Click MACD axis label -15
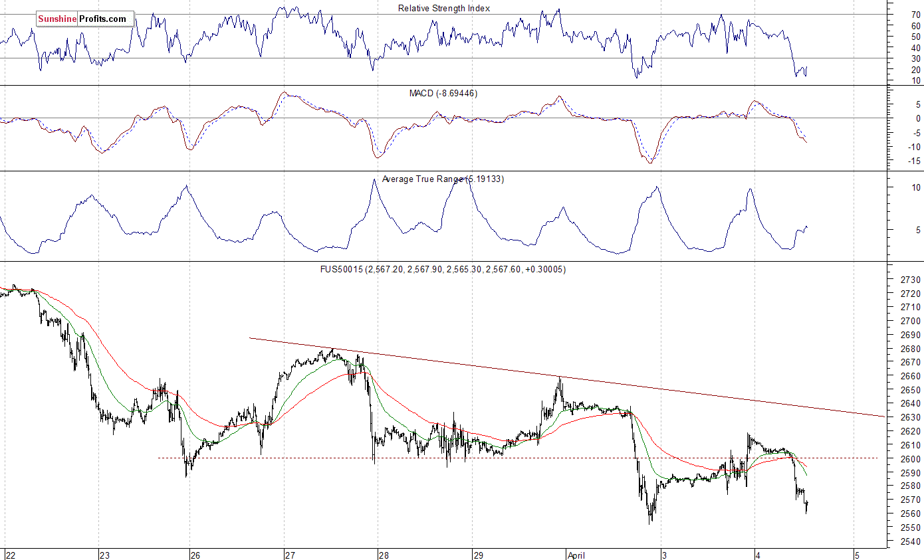Screen dimensions: 924x560 pyautogui.click(x=915, y=161)
